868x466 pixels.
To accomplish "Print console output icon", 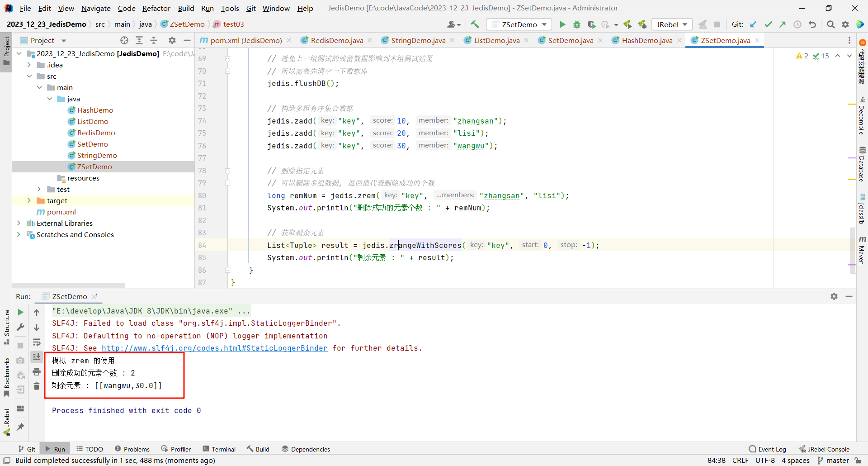I will click(x=37, y=372).
